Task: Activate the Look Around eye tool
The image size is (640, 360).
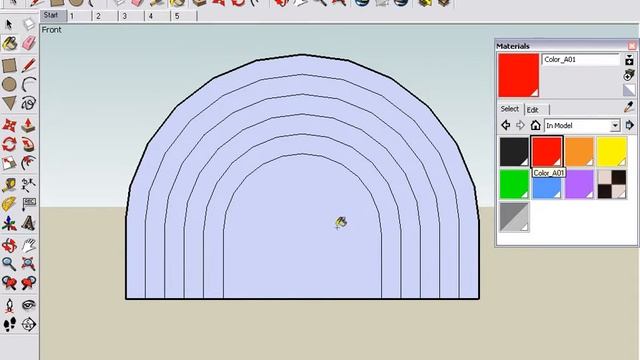Action: [28, 305]
